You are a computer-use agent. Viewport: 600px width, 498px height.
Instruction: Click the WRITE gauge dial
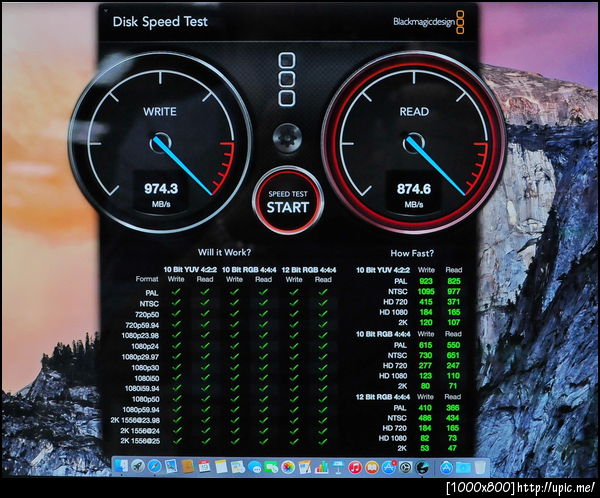pyautogui.click(x=160, y=142)
